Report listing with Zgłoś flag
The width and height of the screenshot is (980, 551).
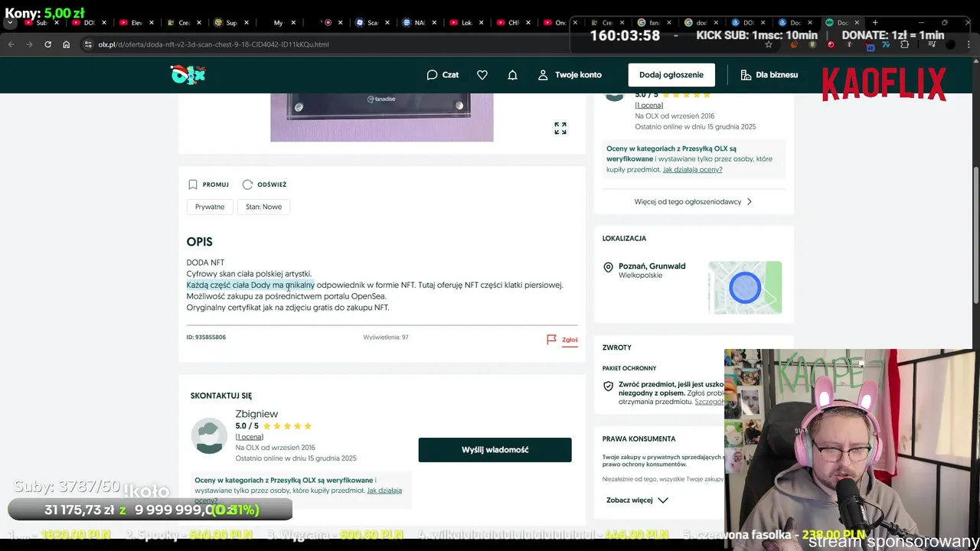[x=562, y=340]
